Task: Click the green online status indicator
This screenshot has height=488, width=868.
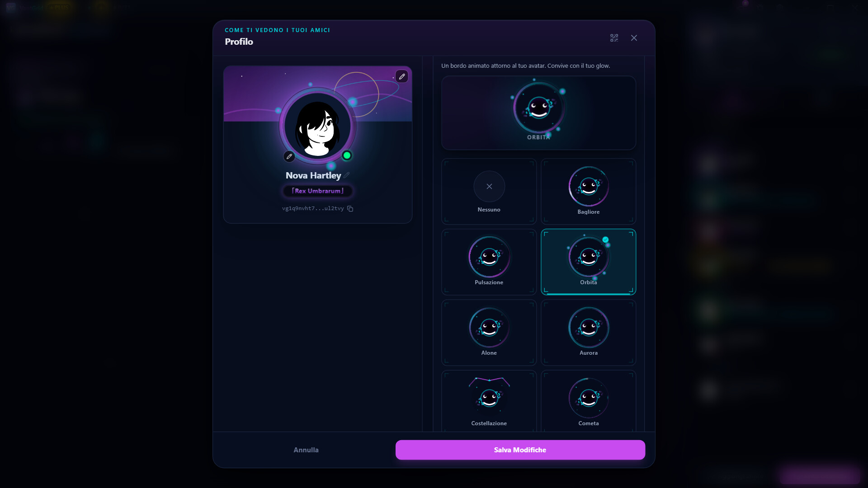Action: [347, 155]
